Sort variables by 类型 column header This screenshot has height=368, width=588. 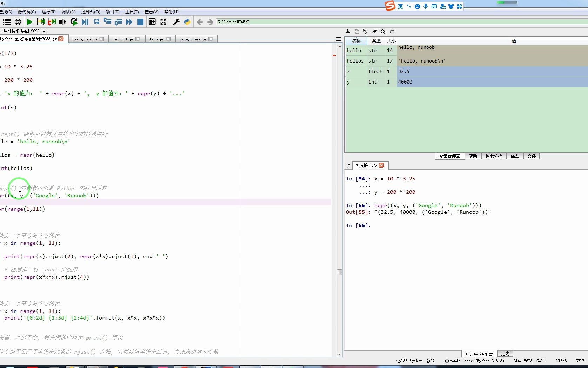376,41
